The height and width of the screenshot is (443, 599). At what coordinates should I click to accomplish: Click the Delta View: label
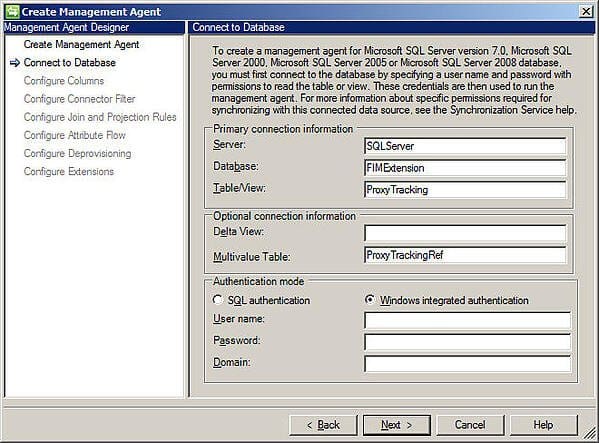238,231
